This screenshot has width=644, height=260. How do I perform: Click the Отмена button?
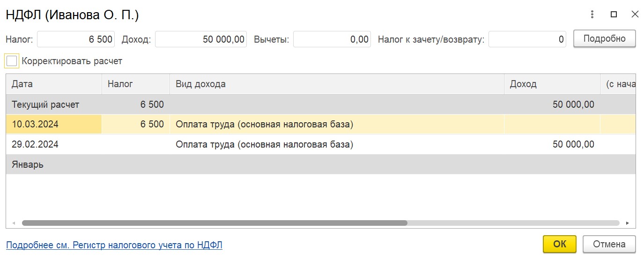(x=609, y=244)
